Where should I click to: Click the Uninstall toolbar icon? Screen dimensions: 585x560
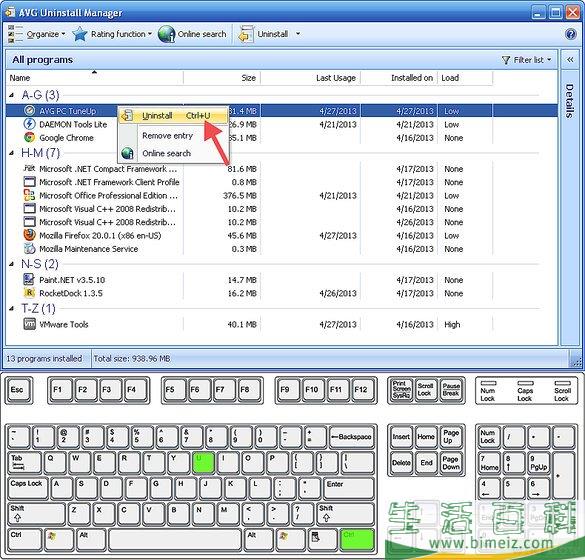[245, 34]
